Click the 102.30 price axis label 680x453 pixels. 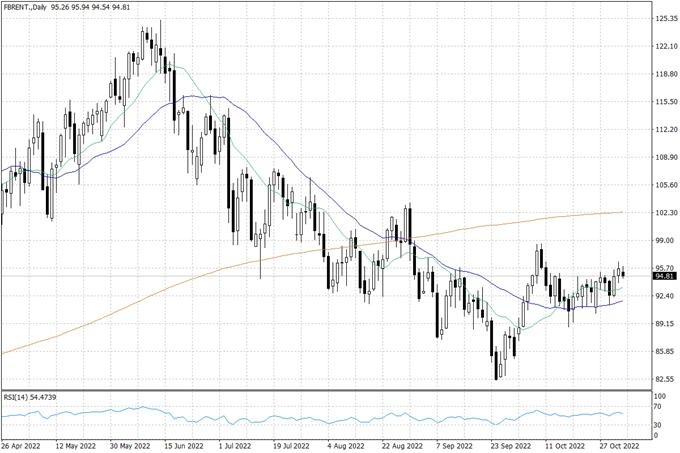coord(641,213)
